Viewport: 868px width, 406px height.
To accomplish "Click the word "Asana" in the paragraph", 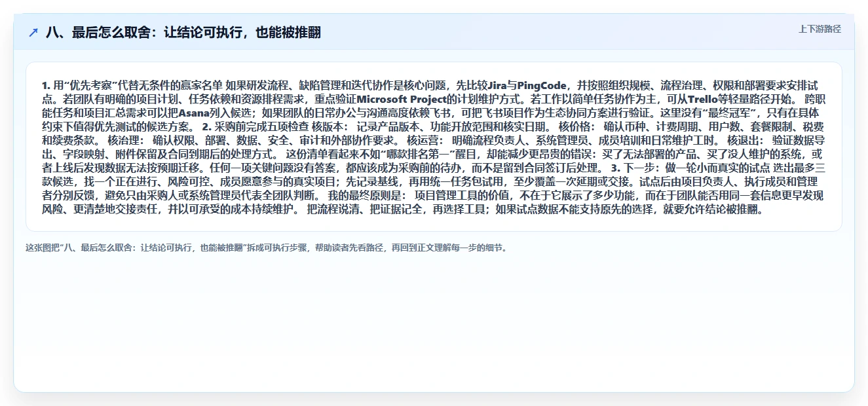I will pos(193,113).
